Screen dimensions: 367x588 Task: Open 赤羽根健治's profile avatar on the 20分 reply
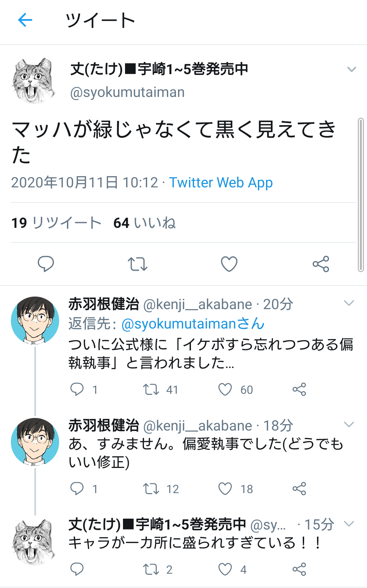35,320
